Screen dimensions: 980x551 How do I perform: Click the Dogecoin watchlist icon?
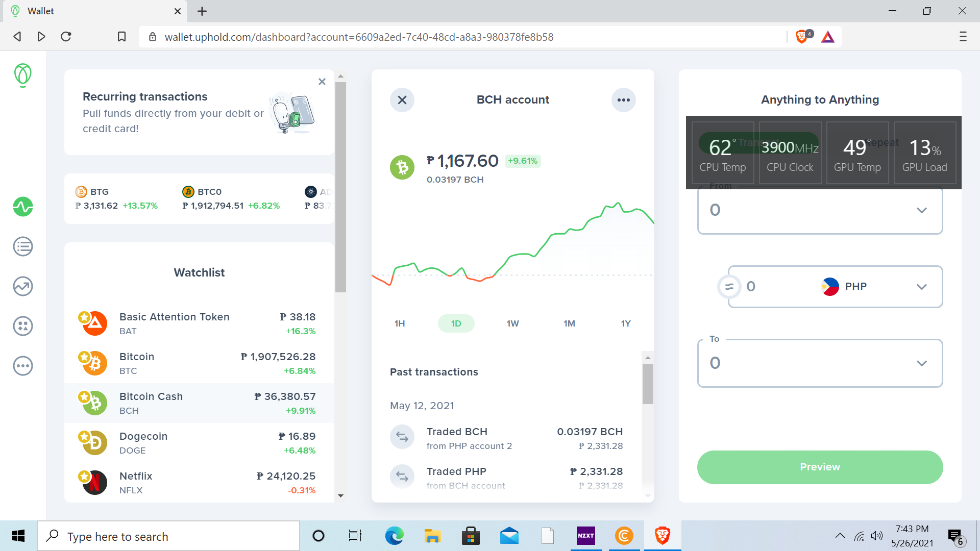pyautogui.click(x=94, y=442)
